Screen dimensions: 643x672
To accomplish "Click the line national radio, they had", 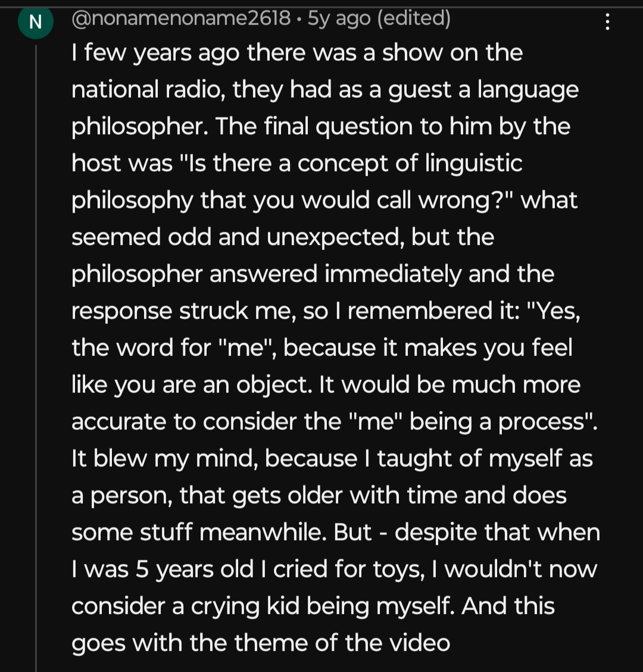I will coord(325,90).
